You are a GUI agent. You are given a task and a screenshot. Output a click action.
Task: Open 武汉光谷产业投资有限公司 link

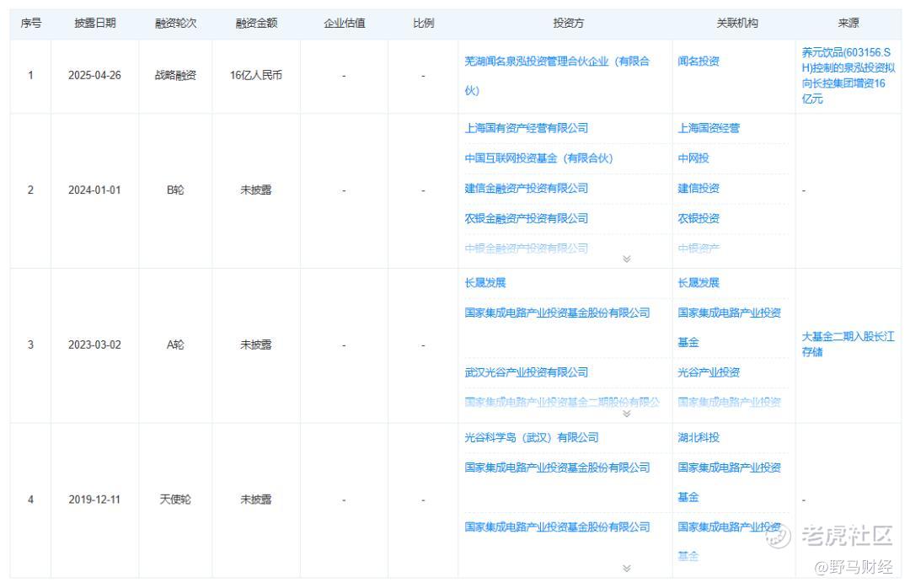click(526, 372)
